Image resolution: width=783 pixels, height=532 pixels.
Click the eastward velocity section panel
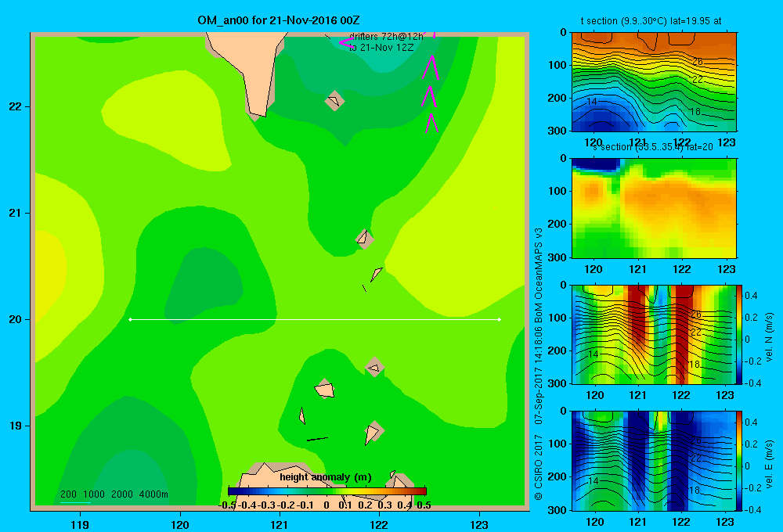tap(654, 461)
